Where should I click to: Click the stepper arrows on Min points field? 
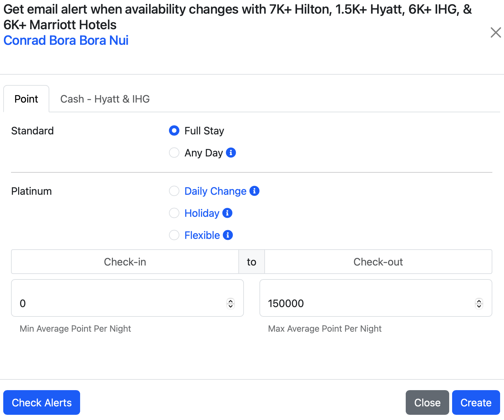tap(231, 303)
